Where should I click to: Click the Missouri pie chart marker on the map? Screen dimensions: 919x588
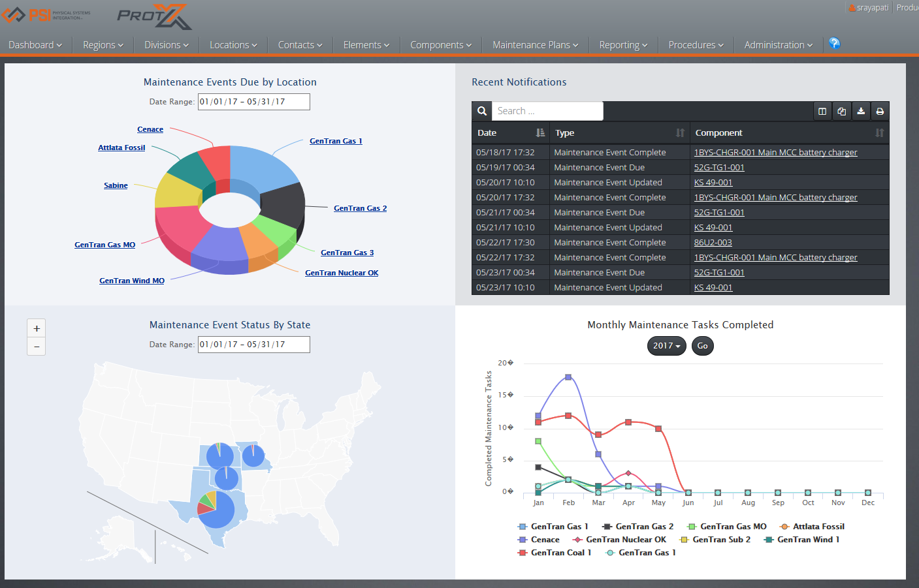[x=253, y=456]
